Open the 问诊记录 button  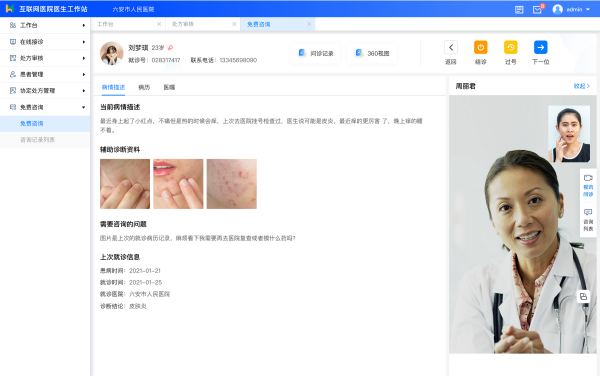[x=316, y=53]
